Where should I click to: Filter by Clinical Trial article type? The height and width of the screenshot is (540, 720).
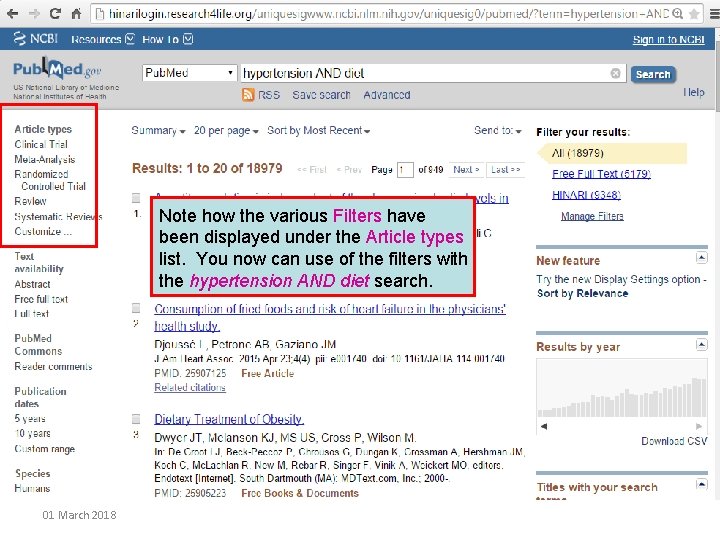(x=41, y=145)
